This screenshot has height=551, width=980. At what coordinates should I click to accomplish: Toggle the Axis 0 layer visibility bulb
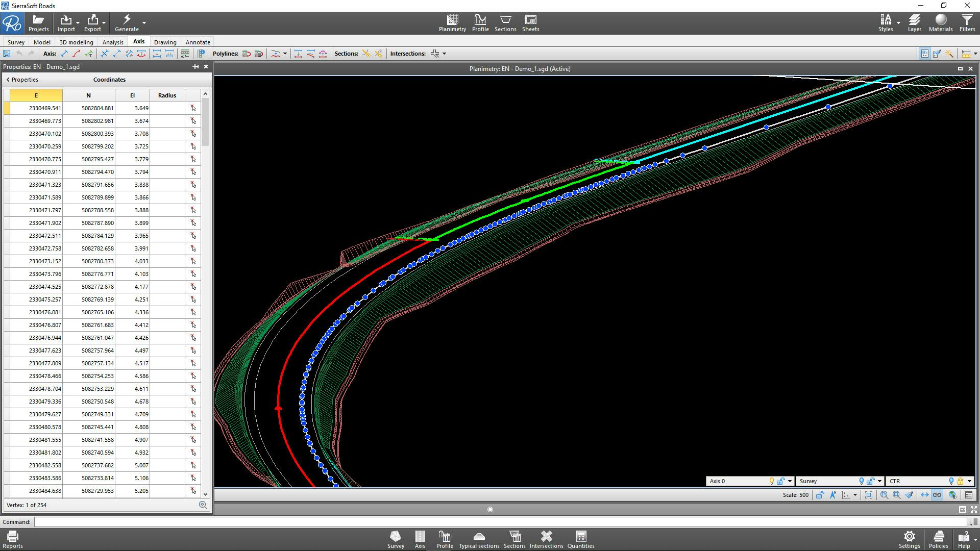pyautogui.click(x=772, y=481)
